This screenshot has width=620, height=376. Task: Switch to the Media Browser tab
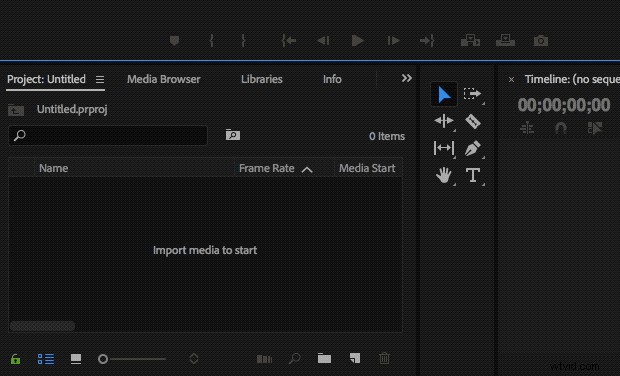pos(164,79)
